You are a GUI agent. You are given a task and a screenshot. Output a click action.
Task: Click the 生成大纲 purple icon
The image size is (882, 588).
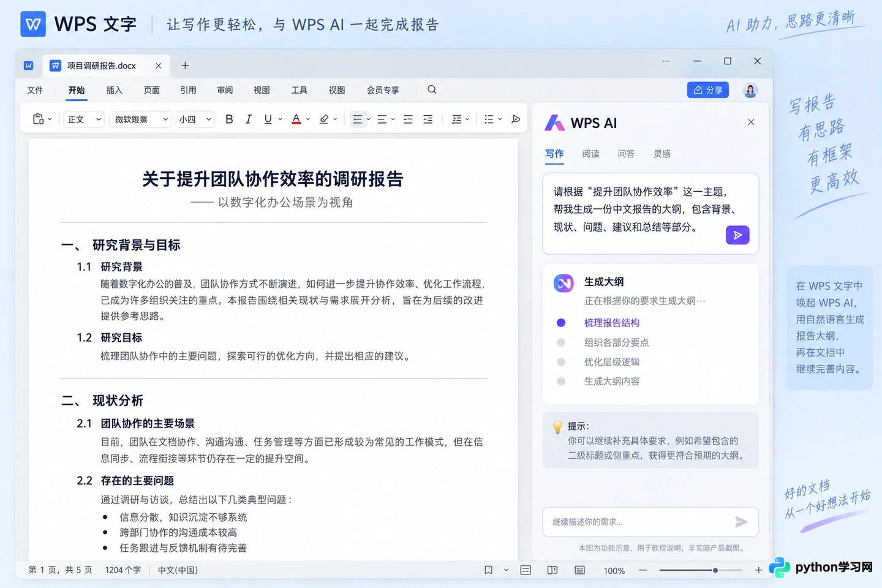point(563,283)
